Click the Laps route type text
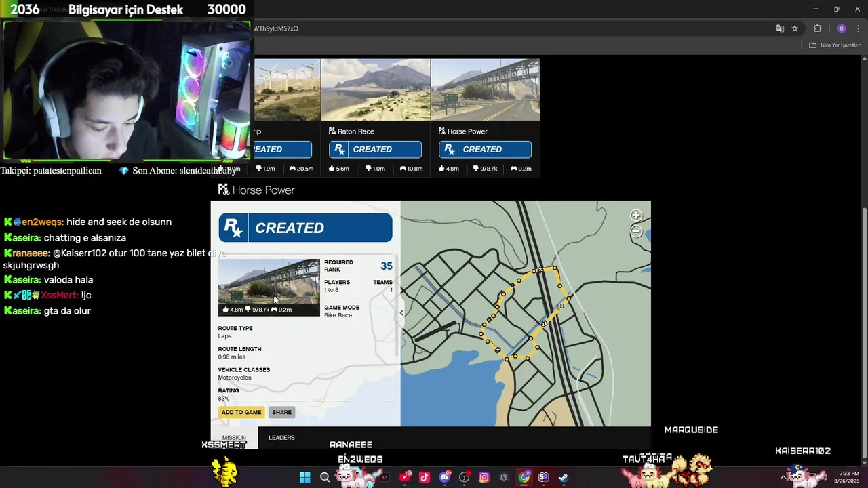Viewport: 868px width, 488px height. point(224,336)
